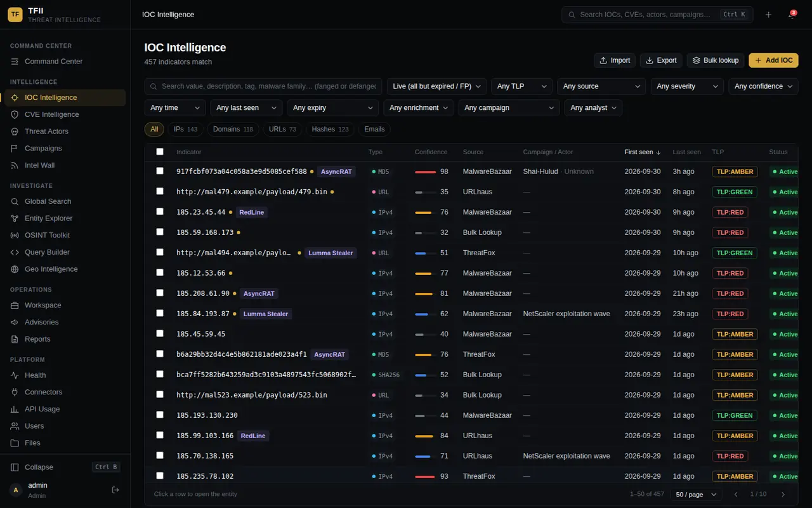
Task: Click confidence bar of 917fcbf073a04c058a3e9d5085cef588 row
Action: (426, 171)
